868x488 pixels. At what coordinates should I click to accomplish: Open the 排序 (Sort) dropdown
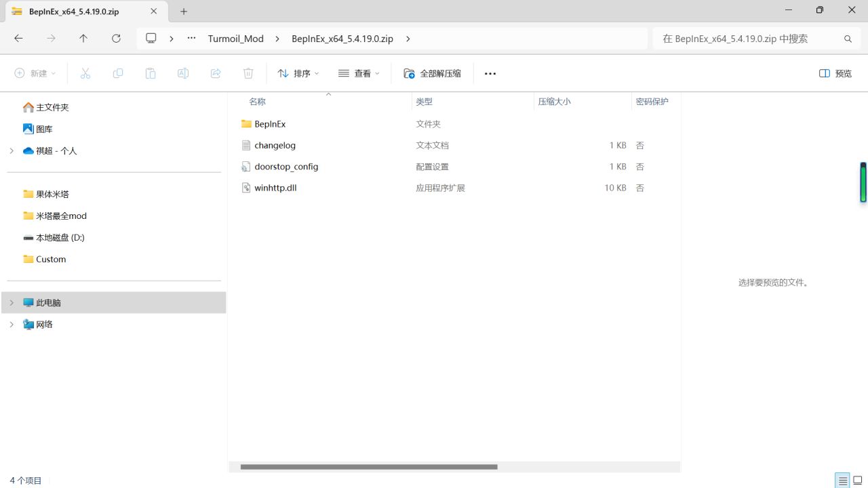pos(298,73)
